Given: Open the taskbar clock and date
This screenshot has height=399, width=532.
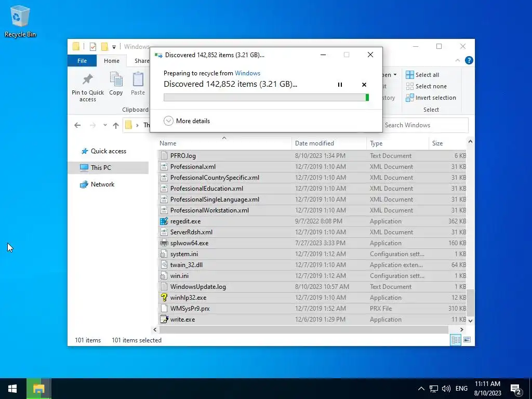Looking at the screenshot, I should point(487,389).
